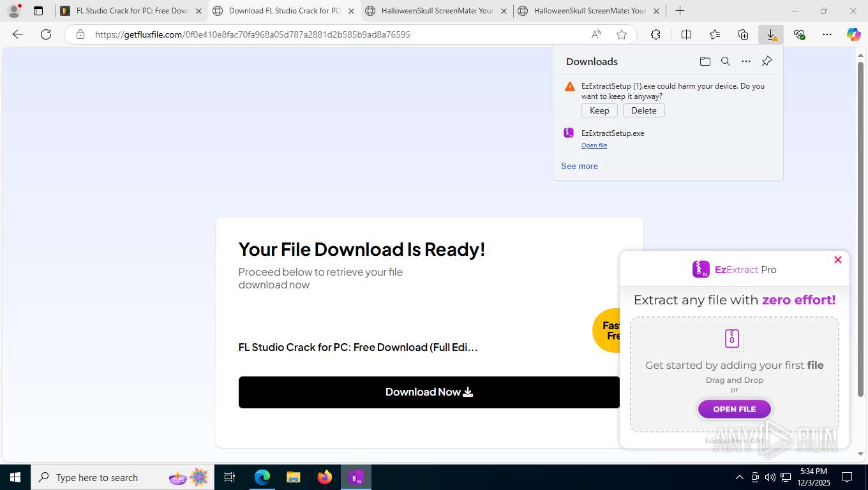The height and width of the screenshot is (490, 868).
Task: Open Task View on the taskbar
Action: [230, 477]
